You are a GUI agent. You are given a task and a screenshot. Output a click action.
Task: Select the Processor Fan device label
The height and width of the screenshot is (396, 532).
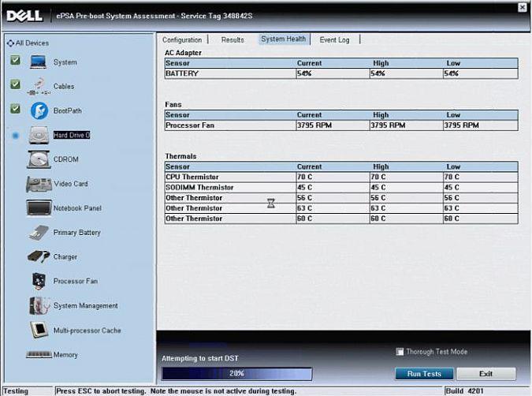(76, 281)
